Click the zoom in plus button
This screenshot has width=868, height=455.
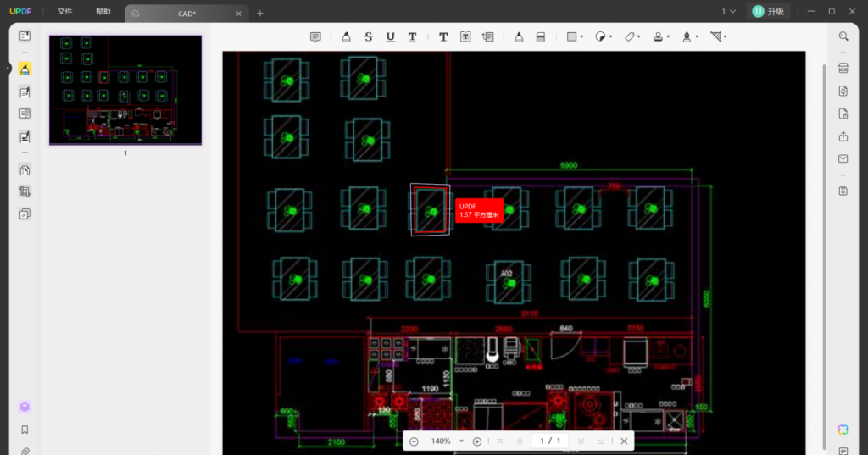point(477,441)
